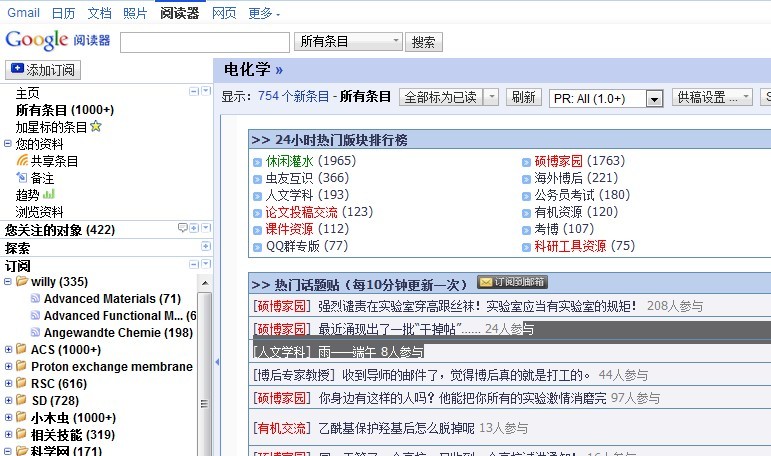Open the 休闲灌水 forum link
This screenshot has height=456, width=771.
(x=289, y=161)
